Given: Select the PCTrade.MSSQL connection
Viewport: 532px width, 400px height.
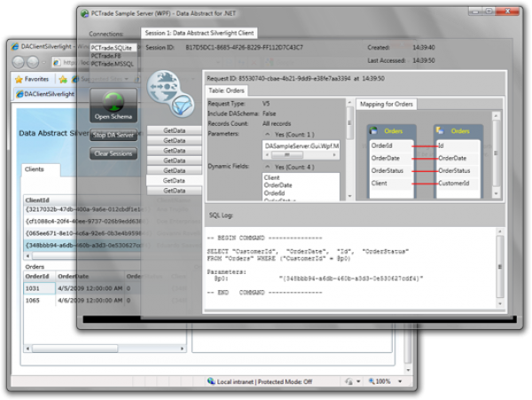Looking at the screenshot, I should point(113,64).
